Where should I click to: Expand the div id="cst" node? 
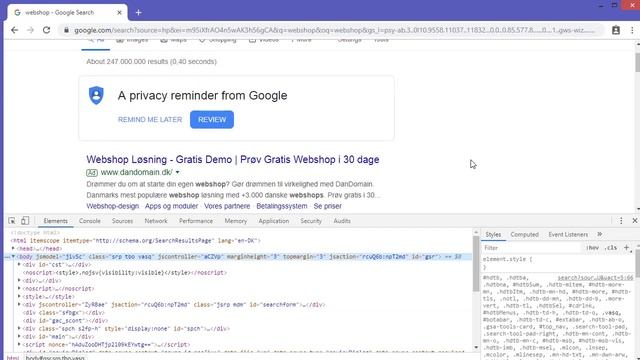(19, 264)
